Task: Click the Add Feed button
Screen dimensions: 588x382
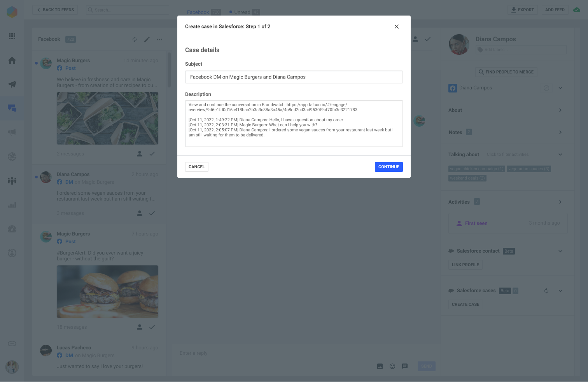Action: click(555, 10)
